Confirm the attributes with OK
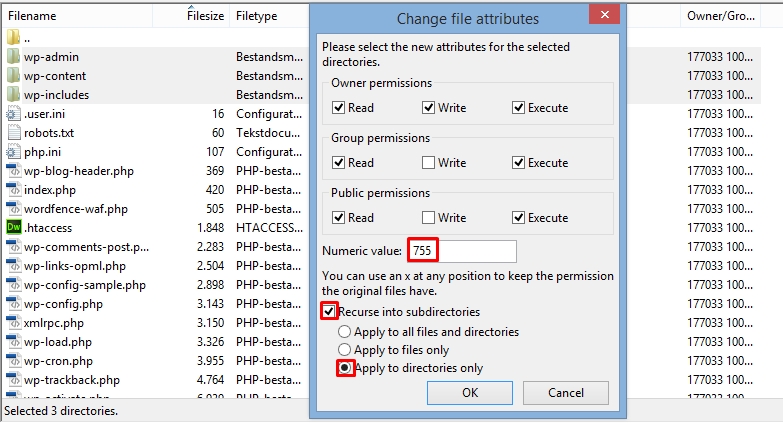Image resolution: width=783 pixels, height=423 pixels. click(469, 393)
